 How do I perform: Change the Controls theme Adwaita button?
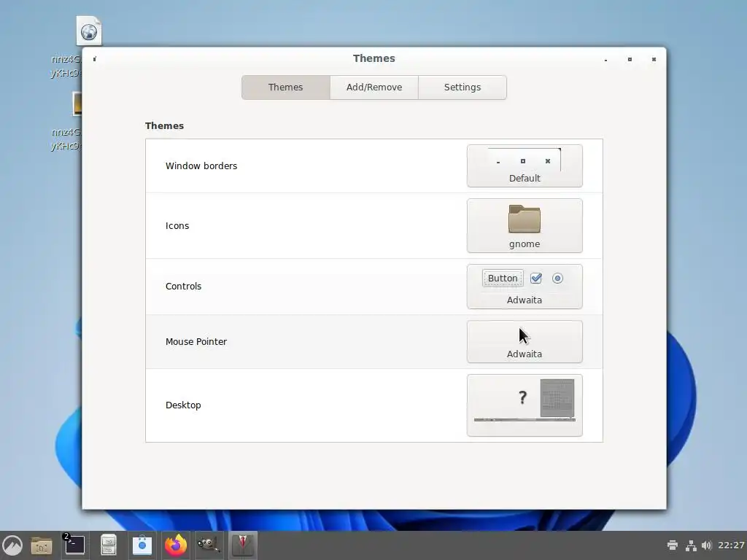525,287
